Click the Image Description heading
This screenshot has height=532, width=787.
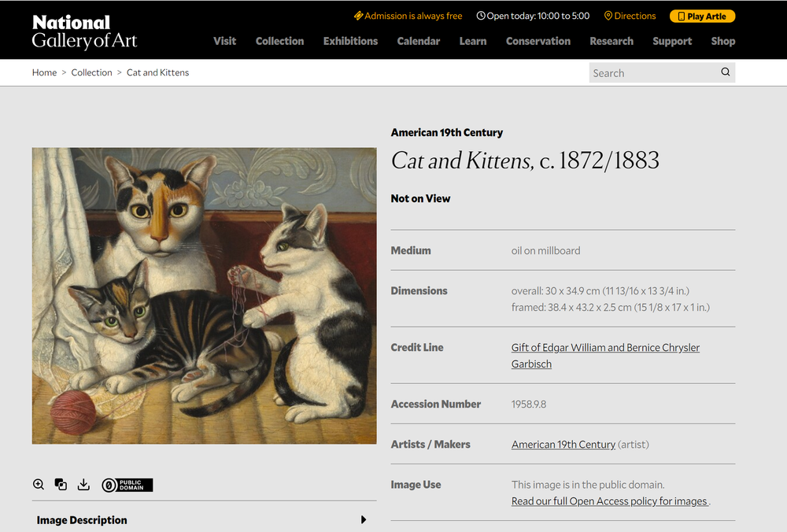pos(82,520)
